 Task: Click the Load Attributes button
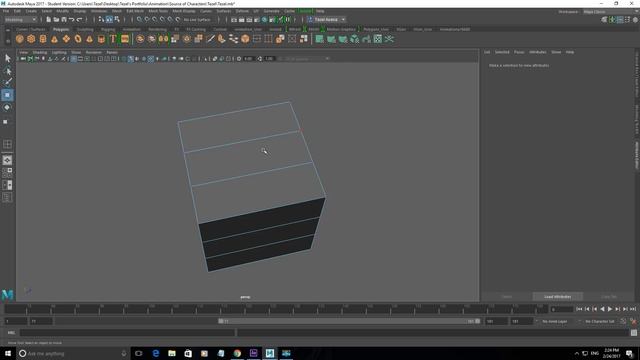[558, 297]
